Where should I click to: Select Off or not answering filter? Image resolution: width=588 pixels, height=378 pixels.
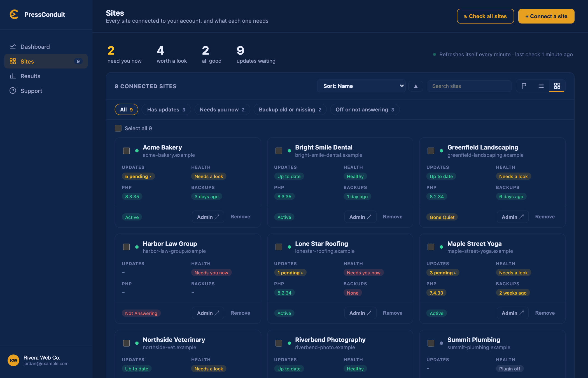pos(365,109)
